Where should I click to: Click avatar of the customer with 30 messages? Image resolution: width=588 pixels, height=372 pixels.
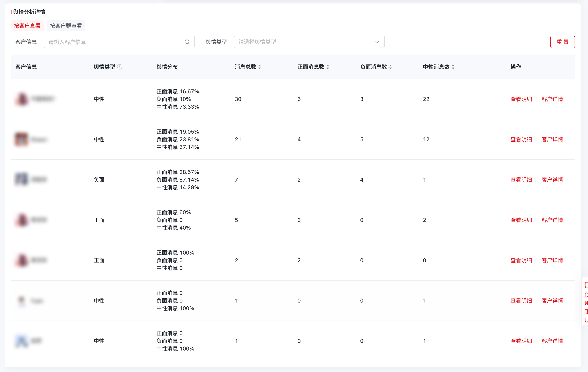coord(22,99)
